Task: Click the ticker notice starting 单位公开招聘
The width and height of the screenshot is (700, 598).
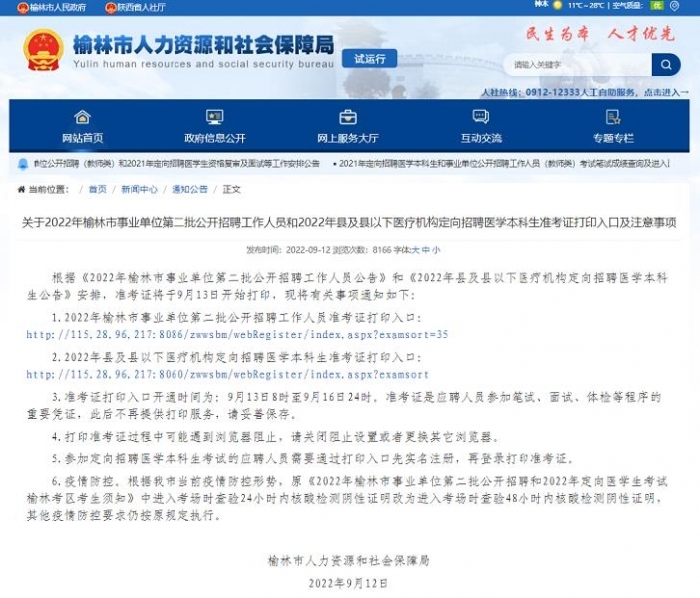Action: (x=176, y=164)
